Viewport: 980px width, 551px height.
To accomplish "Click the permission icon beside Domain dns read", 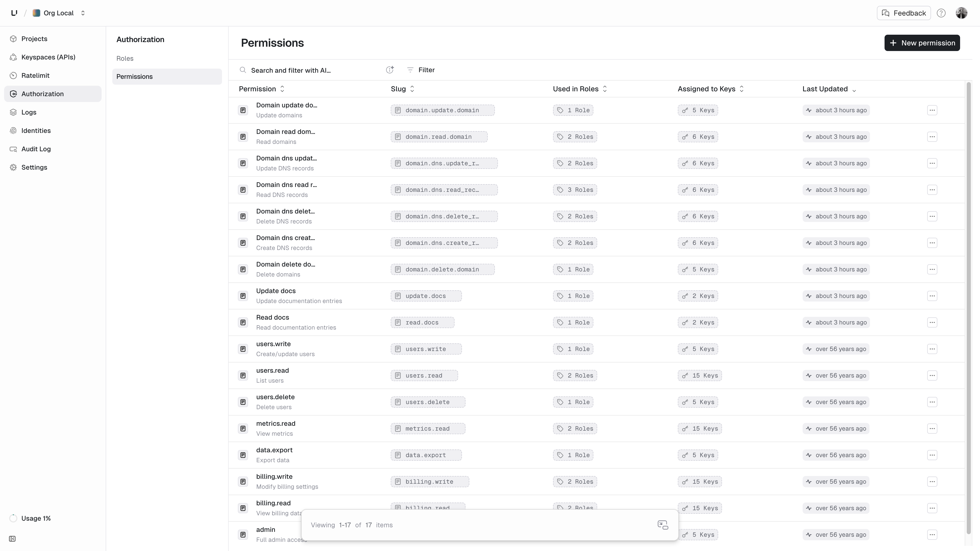I will click(x=243, y=190).
